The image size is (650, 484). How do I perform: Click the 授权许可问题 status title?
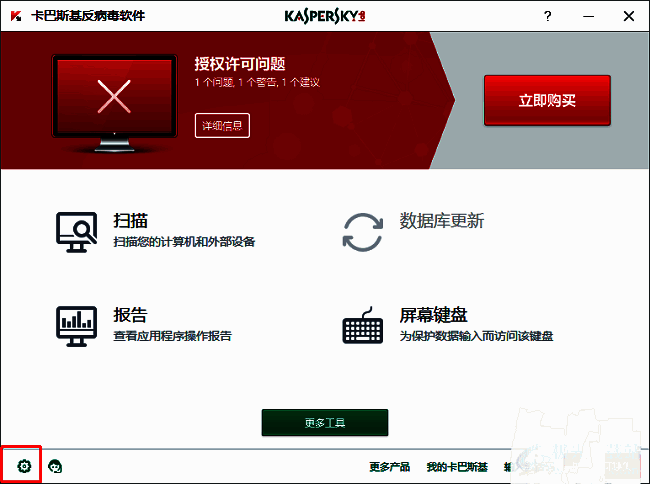point(240,64)
